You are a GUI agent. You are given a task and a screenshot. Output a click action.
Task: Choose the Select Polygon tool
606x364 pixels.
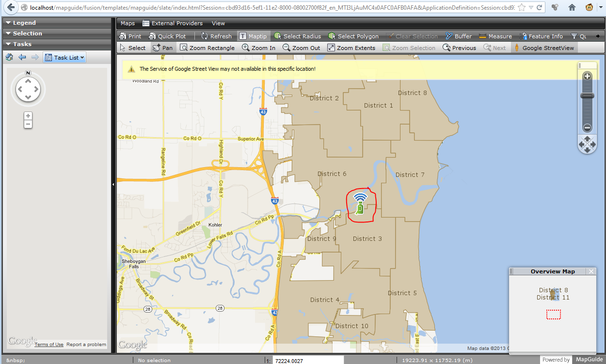pos(354,36)
